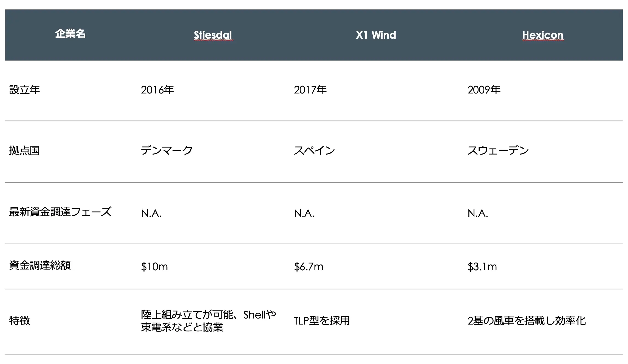Select the $10m cell
The width and height of the screenshot is (628, 364).
[154, 266]
